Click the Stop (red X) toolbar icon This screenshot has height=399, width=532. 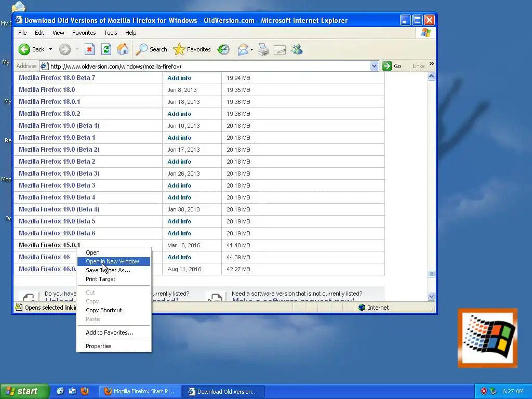(89, 49)
